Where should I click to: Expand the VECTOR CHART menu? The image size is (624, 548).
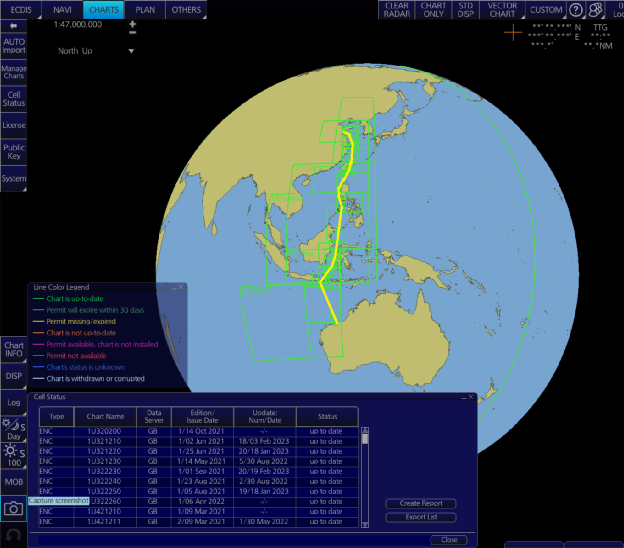click(x=502, y=10)
